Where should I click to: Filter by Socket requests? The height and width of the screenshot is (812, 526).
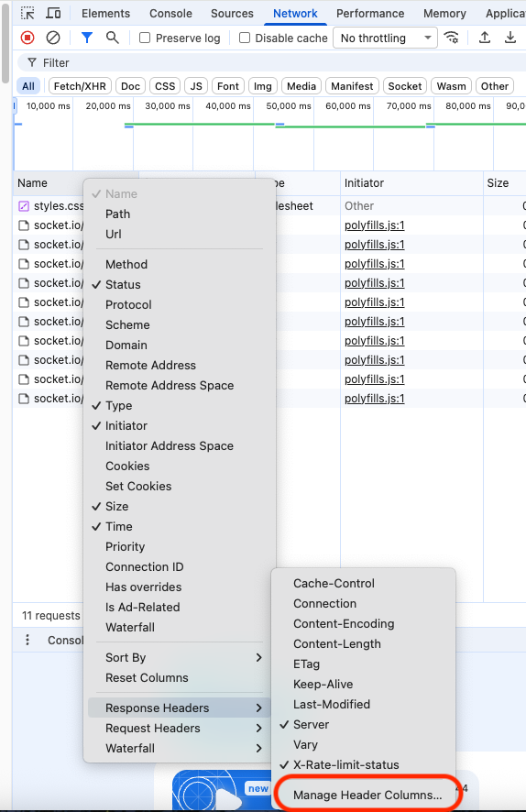point(405,86)
